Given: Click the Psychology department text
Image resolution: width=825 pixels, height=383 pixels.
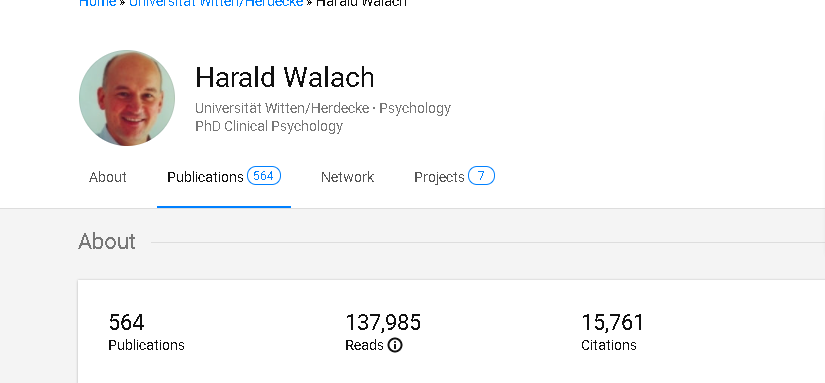Looking at the screenshot, I should click(x=415, y=108).
